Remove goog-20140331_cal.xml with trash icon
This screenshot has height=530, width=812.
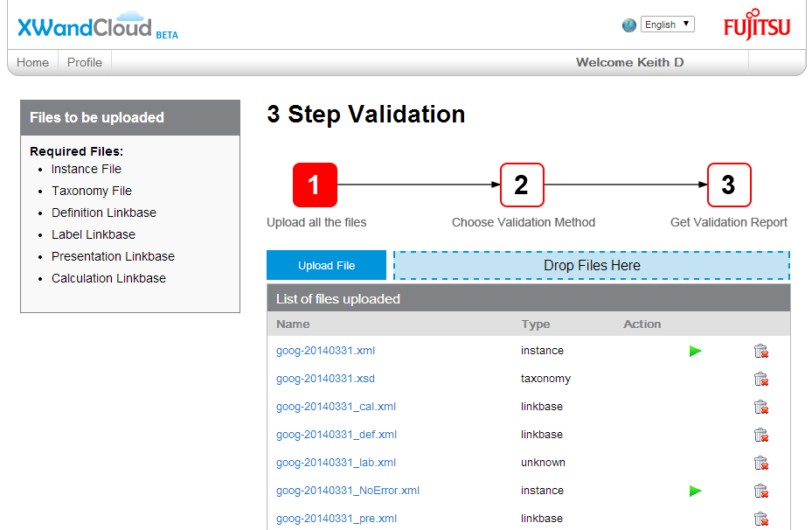[x=760, y=407]
